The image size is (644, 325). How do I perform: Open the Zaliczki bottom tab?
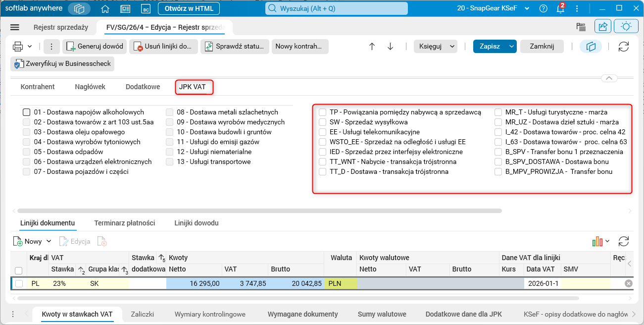pyautogui.click(x=143, y=314)
